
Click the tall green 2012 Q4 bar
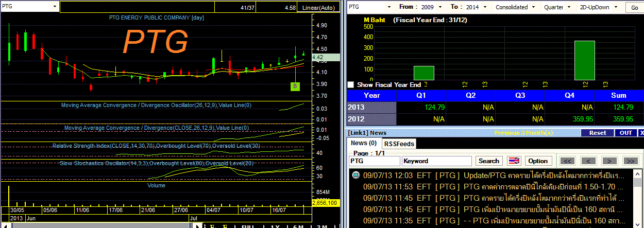585,60
